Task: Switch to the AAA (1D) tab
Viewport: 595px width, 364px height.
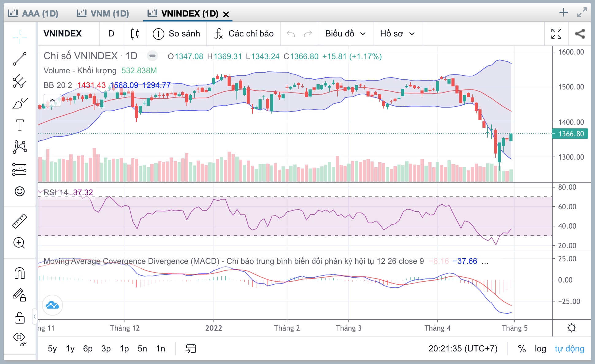Action: click(x=33, y=13)
